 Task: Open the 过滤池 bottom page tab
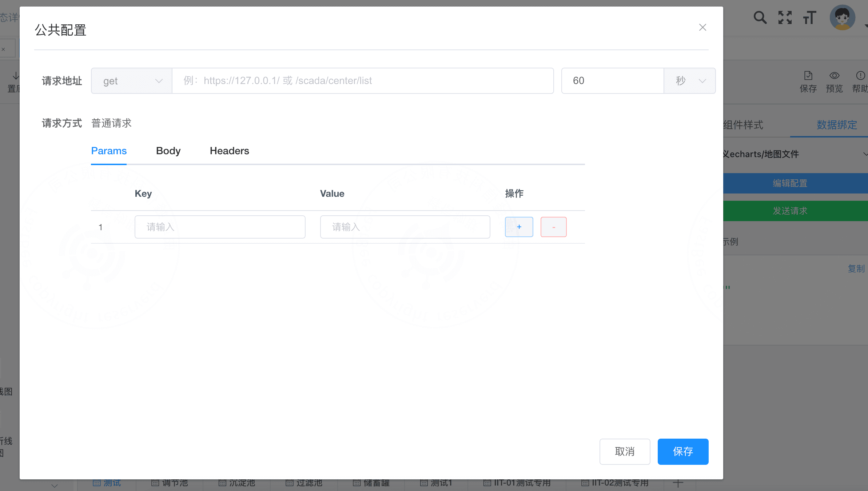tap(304, 483)
